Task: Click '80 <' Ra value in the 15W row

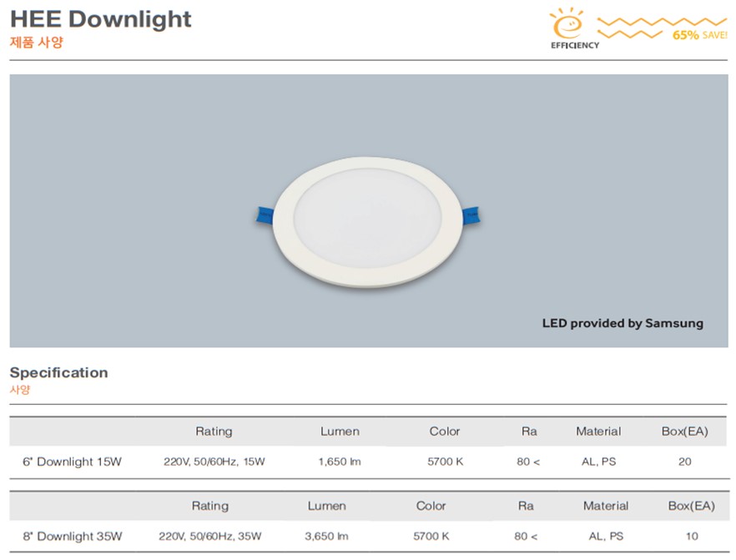Action: click(x=528, y=462)
